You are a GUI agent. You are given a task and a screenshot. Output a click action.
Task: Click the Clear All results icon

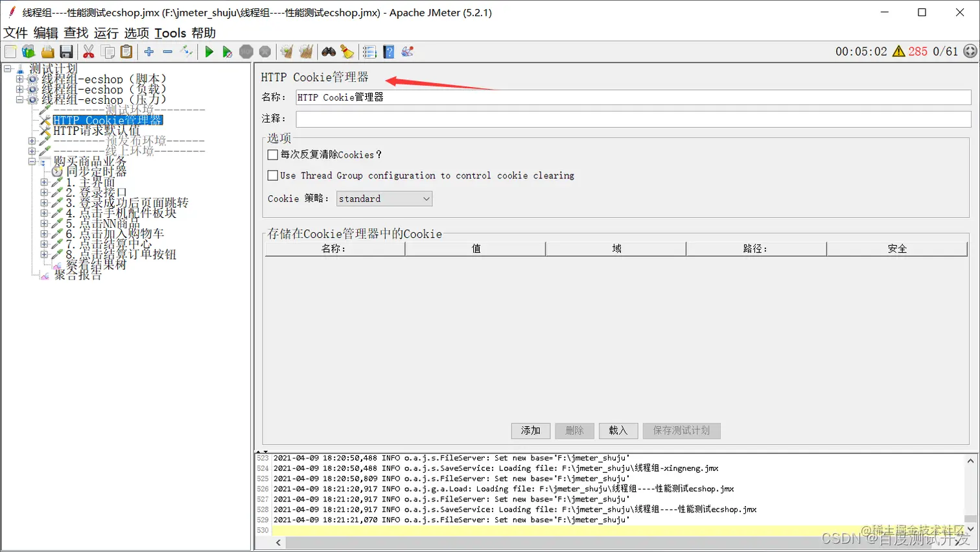click(306, 52)
